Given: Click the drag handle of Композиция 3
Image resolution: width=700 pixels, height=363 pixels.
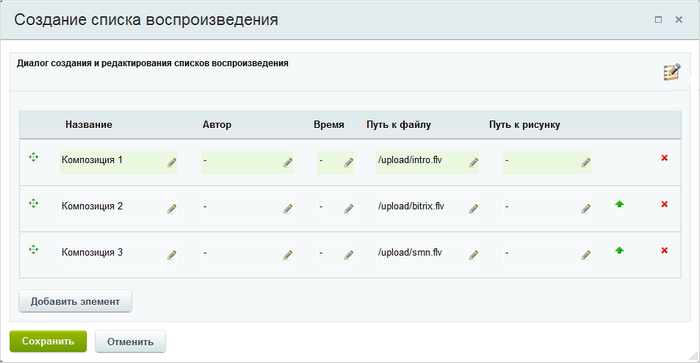Looking at the screenshot, I should coord(33,250).
